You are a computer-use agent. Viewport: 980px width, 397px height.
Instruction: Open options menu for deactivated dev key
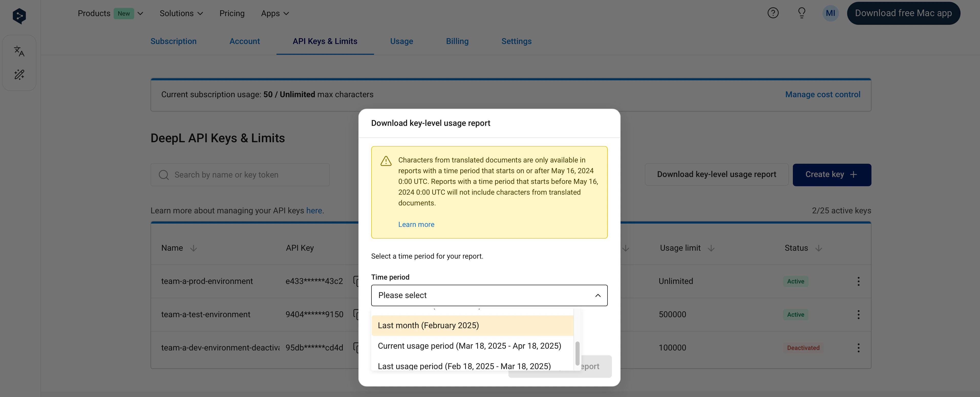coord(858,348)
